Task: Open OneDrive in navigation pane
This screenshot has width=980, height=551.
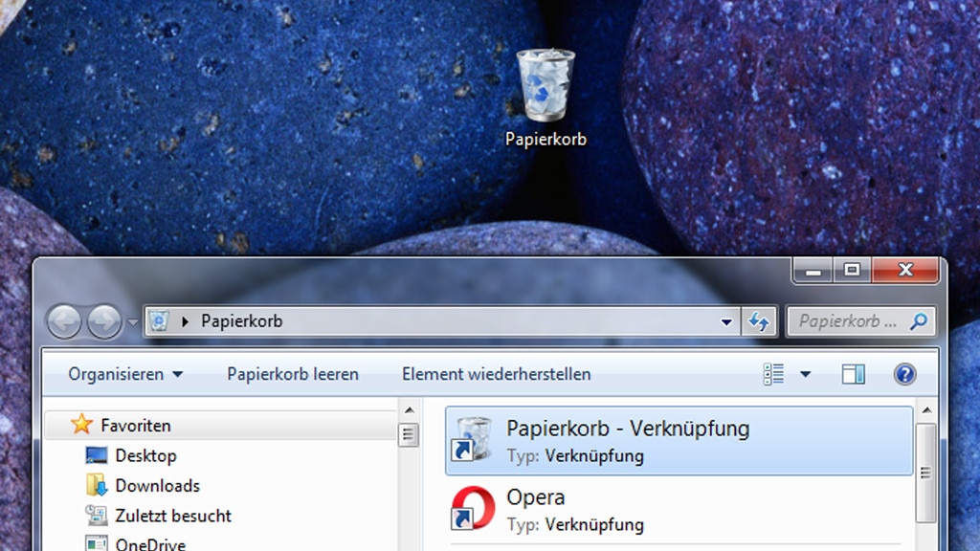Action: pos(150,543)
